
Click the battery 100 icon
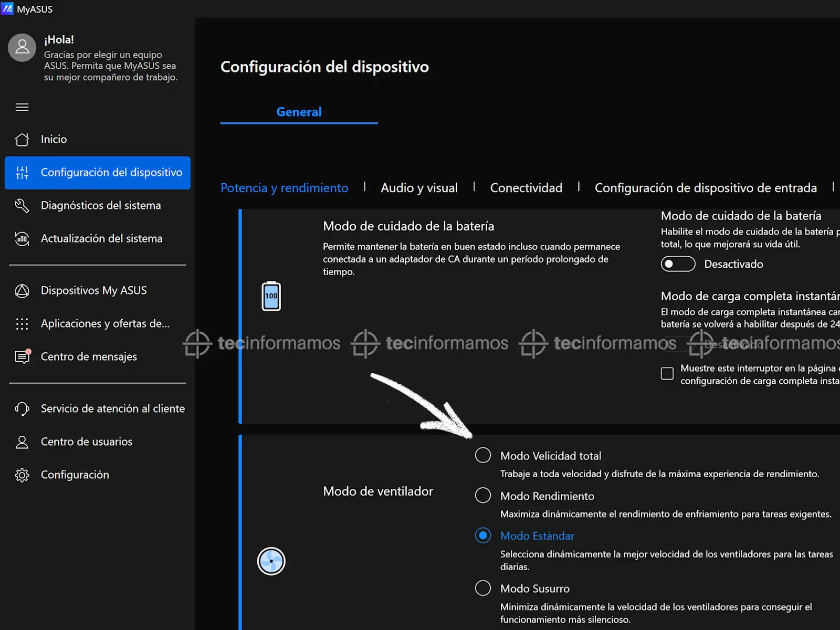pos(271,296)
